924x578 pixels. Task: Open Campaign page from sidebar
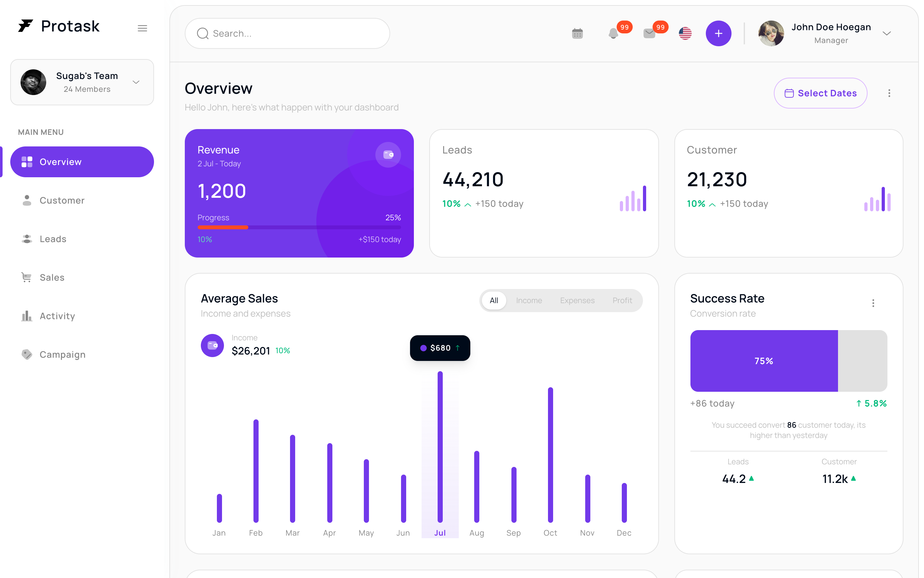(x=82, y=355)
